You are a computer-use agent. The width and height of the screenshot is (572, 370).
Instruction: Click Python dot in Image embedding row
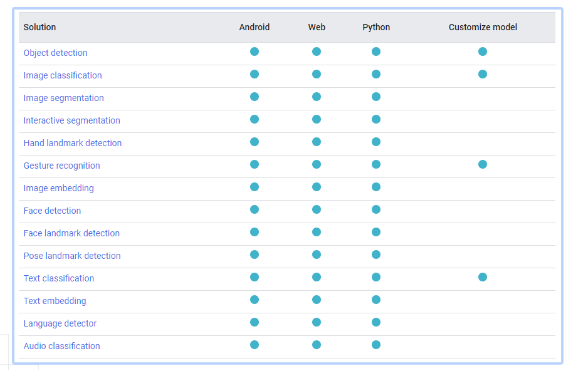pos(376,187)
